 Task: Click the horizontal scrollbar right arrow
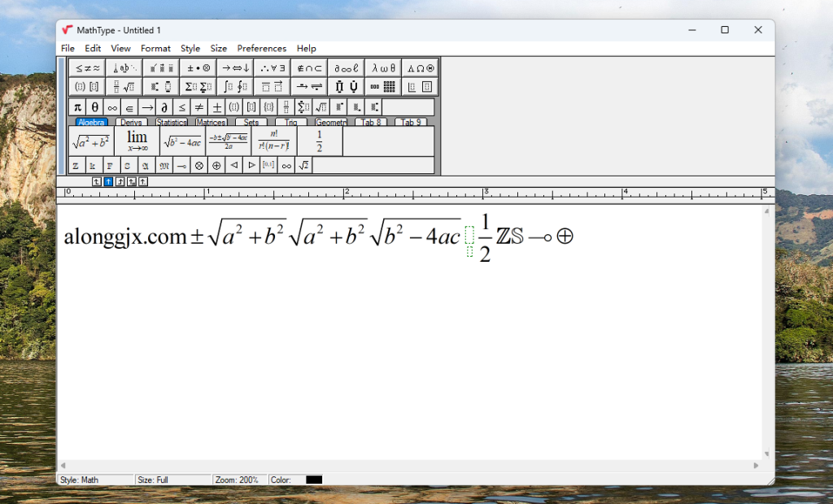[x=756, y=466]
